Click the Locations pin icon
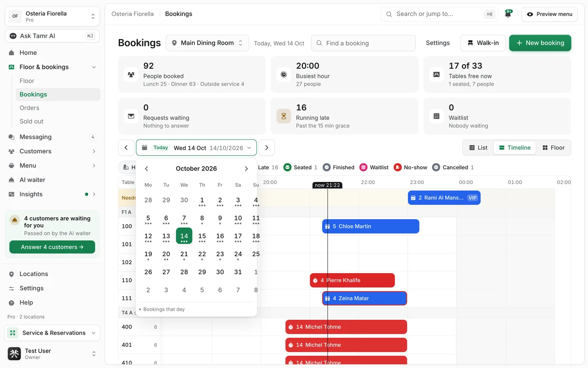The height and width of the screenshot is (368, 588). coord(11,274)
